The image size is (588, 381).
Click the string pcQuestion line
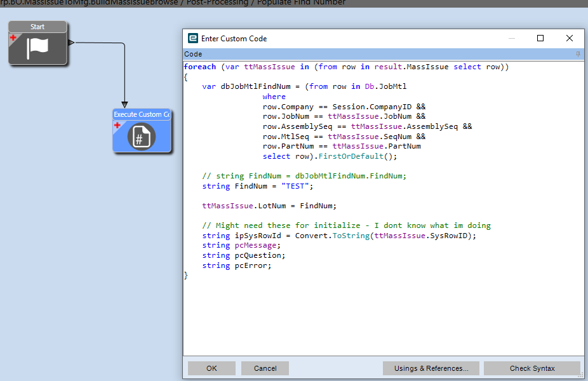pyautogui.click(x=244, y=255)
